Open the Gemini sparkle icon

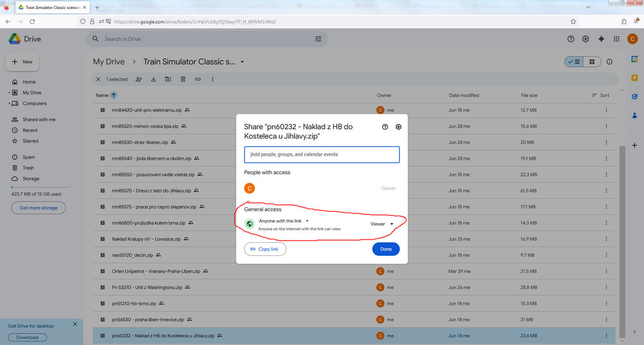[x=601, y=39]
